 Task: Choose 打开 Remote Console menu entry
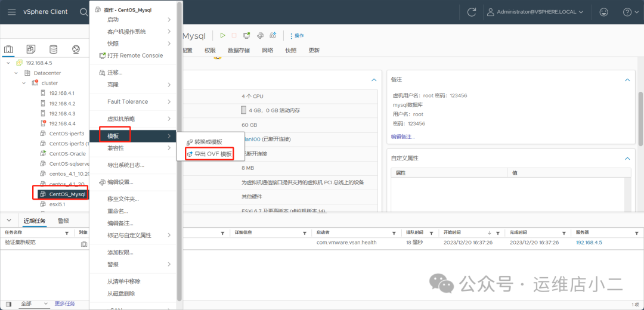(x=135, y=55)
